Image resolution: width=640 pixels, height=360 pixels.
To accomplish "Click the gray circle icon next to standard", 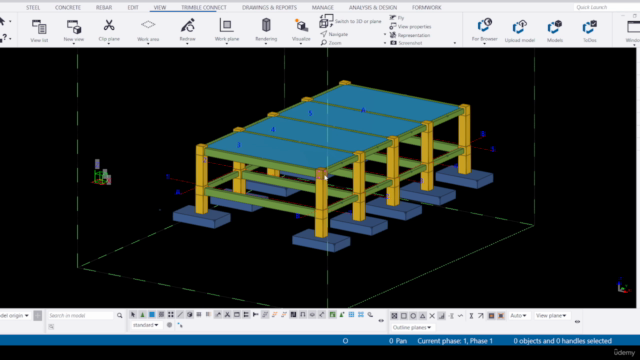I will click(x=169, y=325).
